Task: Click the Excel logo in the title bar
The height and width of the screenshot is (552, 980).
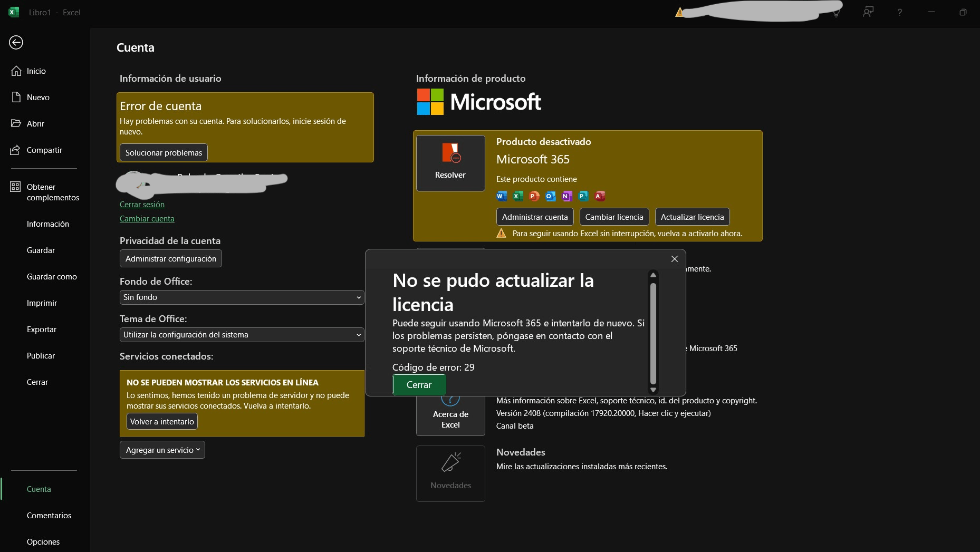Action: tap(14, 12)
